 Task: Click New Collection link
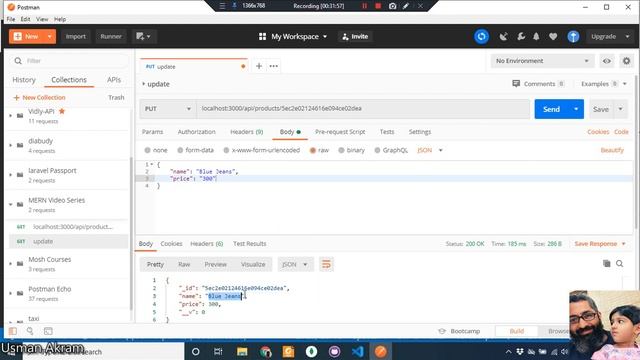[x=39, y=98]
